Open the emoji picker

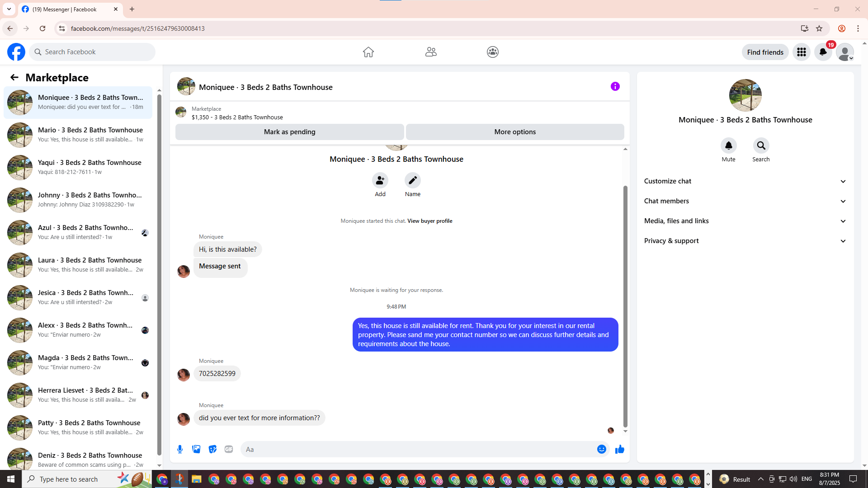(x=602, y=449)
